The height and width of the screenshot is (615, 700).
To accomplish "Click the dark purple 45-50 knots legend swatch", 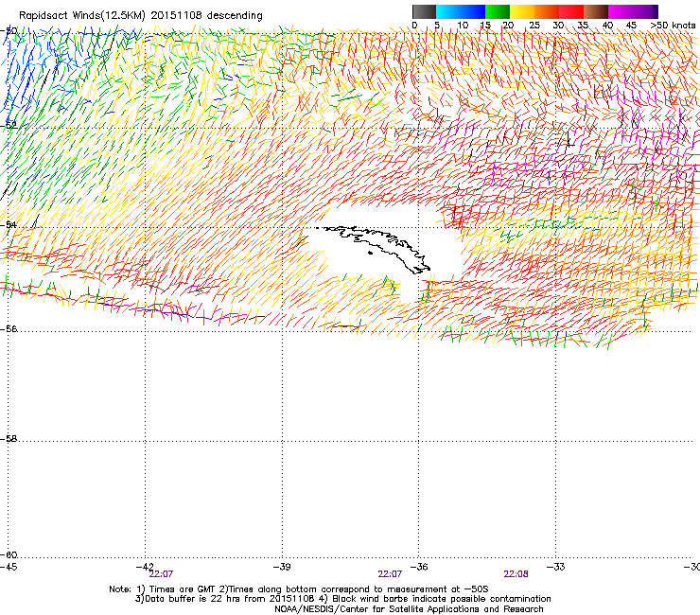I will point(645,11).
